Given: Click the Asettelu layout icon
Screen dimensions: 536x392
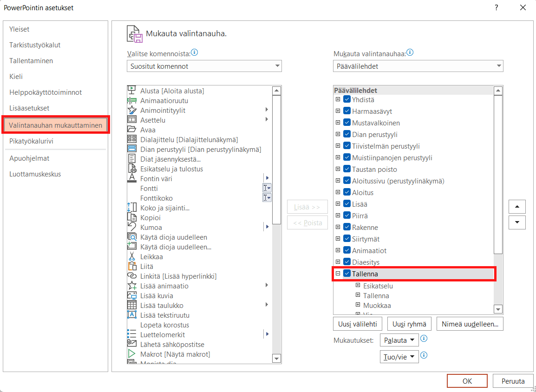Looking at the screenshot, I should 132,120.
